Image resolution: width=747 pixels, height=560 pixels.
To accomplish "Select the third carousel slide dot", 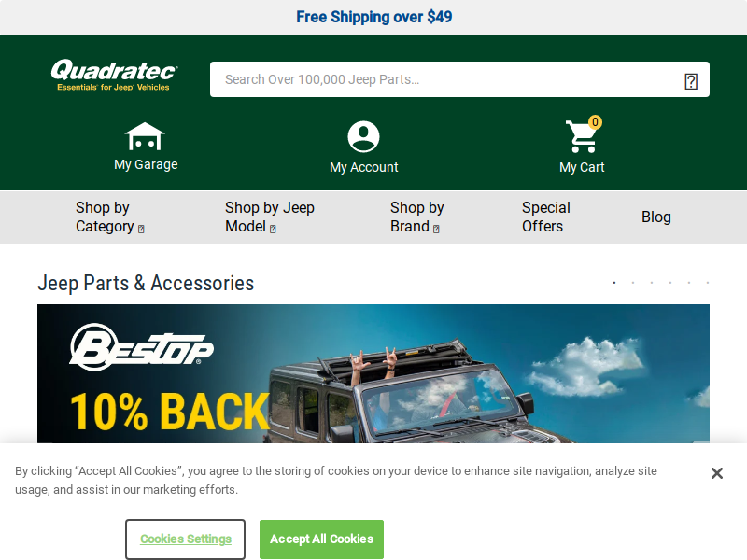I will pyautogui.click(x=651, y=283).
